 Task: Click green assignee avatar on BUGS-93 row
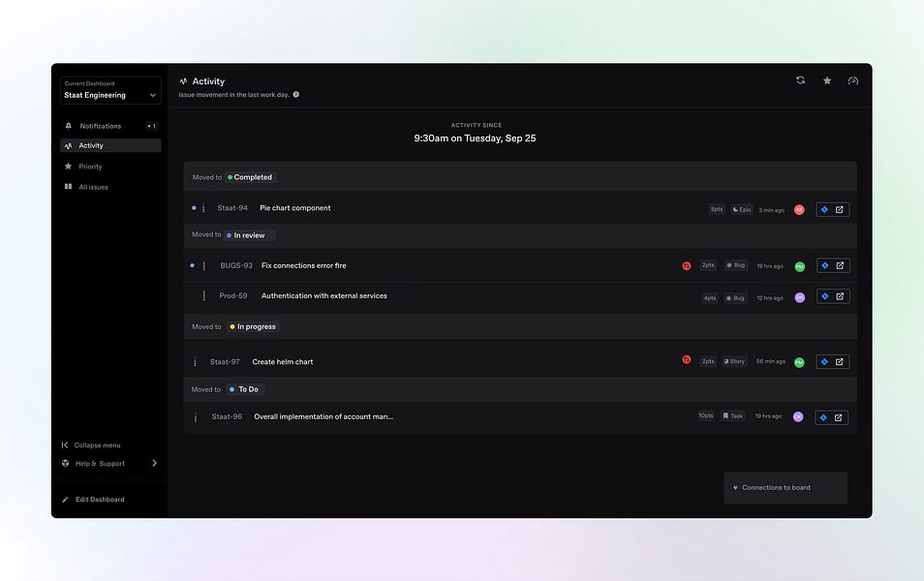pyautogui.click(x=800, y=266)
